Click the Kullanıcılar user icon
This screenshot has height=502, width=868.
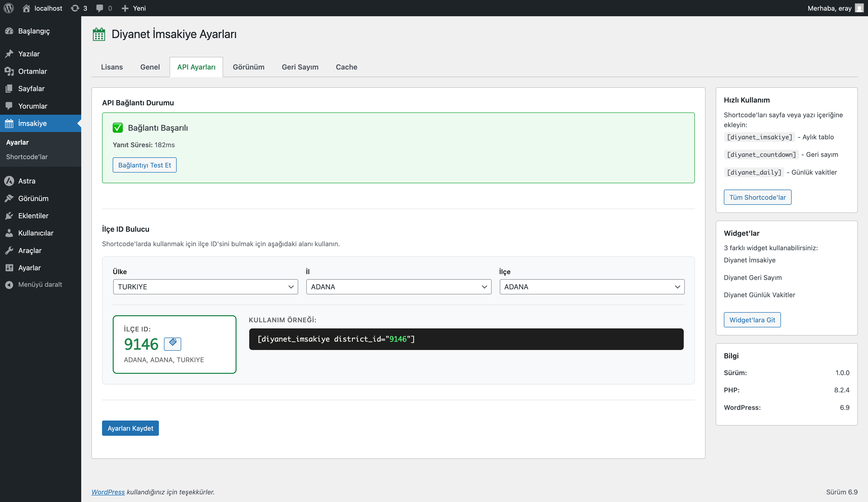tap(9, 233)
